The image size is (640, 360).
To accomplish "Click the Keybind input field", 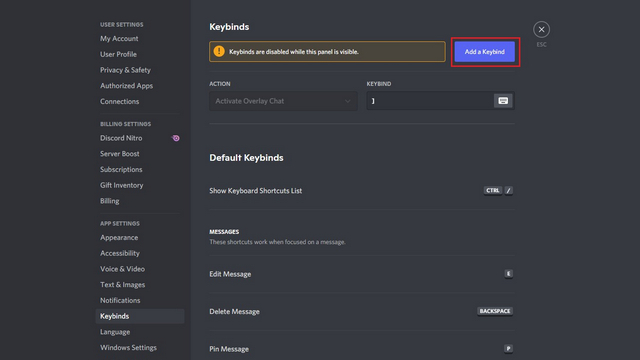I will [440, 101].
